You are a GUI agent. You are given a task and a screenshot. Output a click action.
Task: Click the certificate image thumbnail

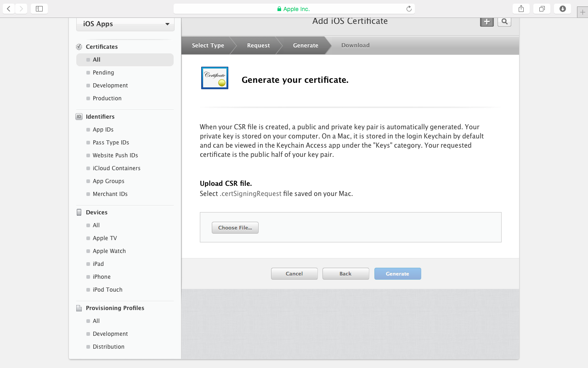[215, 78]
